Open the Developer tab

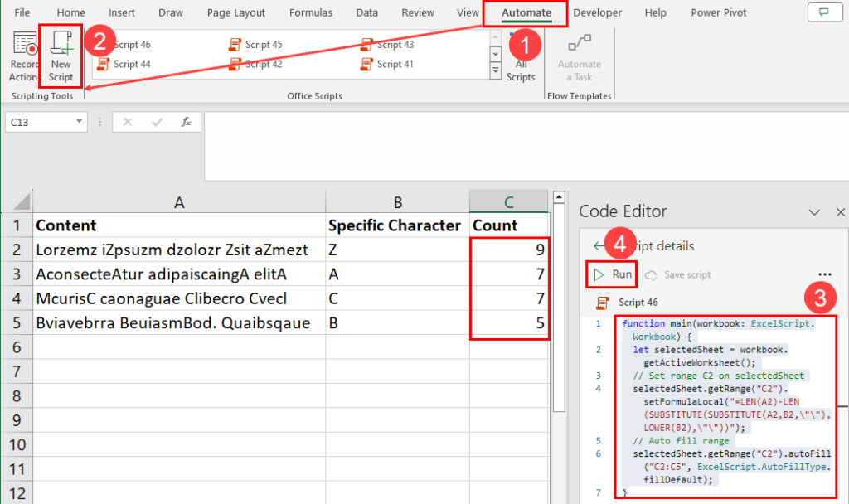click(x=597, y=12)
